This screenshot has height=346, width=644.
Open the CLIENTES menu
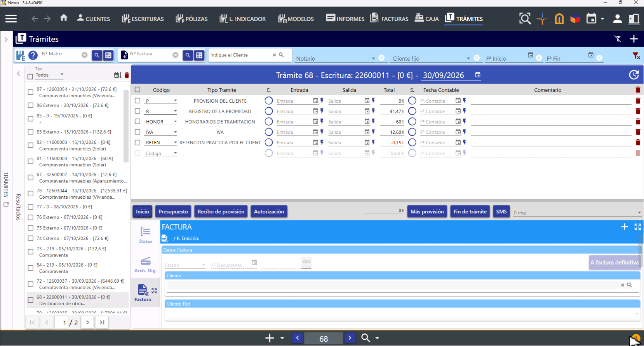click(93, 19)
